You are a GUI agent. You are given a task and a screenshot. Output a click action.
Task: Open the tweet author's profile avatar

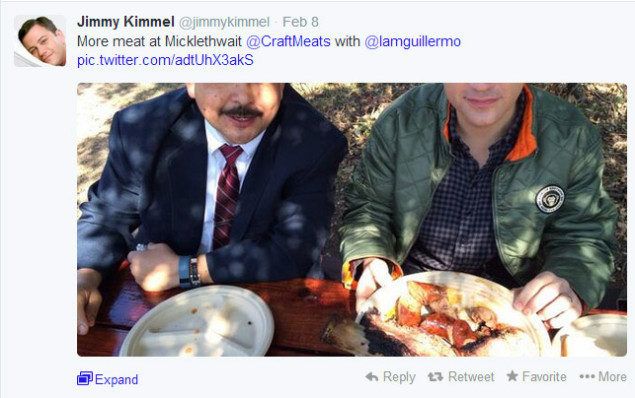click(x=40, y=41)
